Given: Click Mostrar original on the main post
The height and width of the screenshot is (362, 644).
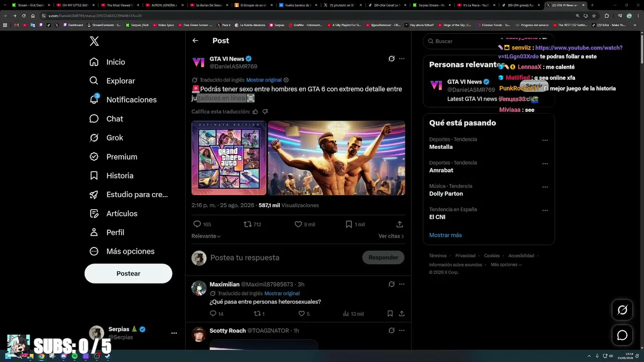Looking at the screenshot, I should (x=264, y=80).
